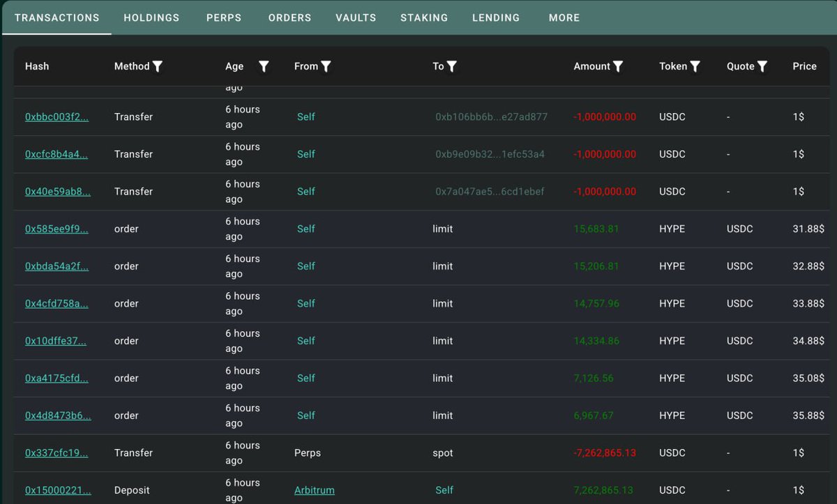Image resolution: width=837 pixels, height=504 pixels.
Task: Open deposit hash 0x15000221...
Action: tap(58, 490)
